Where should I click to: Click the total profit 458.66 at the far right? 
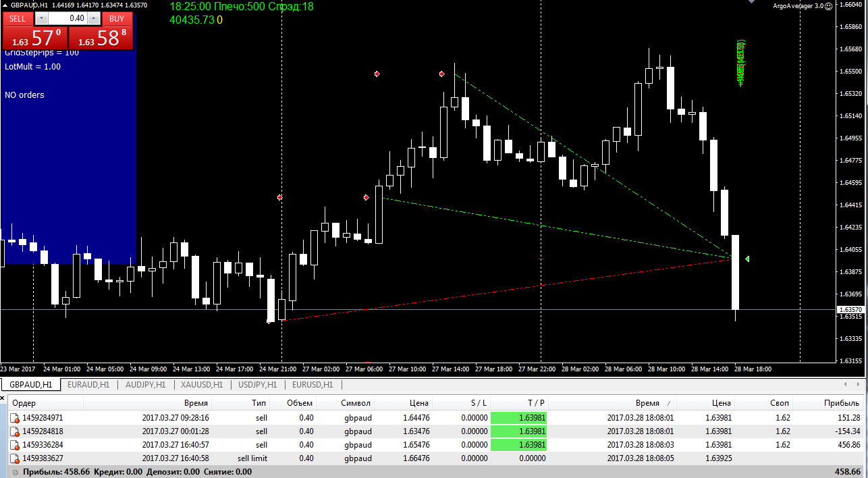[848, 472]
